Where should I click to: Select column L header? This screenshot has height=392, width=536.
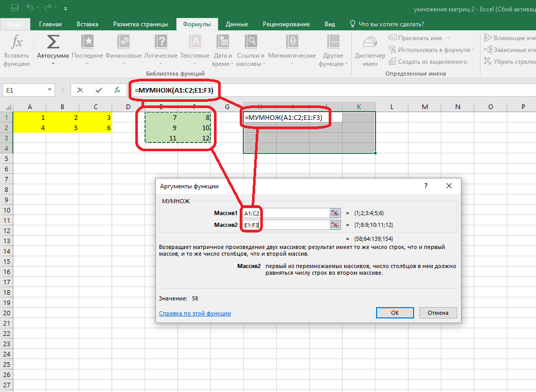pyautogui.click(x=392, y=106)
